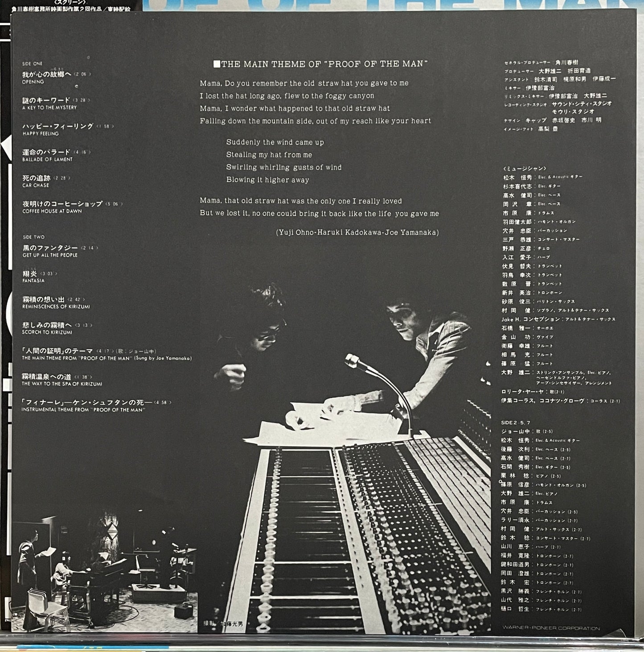644x652 pixels.
Task: Click the Yuji Ohno-Haruki Kadokawa-Joe Yamanaka credit line
Action: (x=357, y=232)
